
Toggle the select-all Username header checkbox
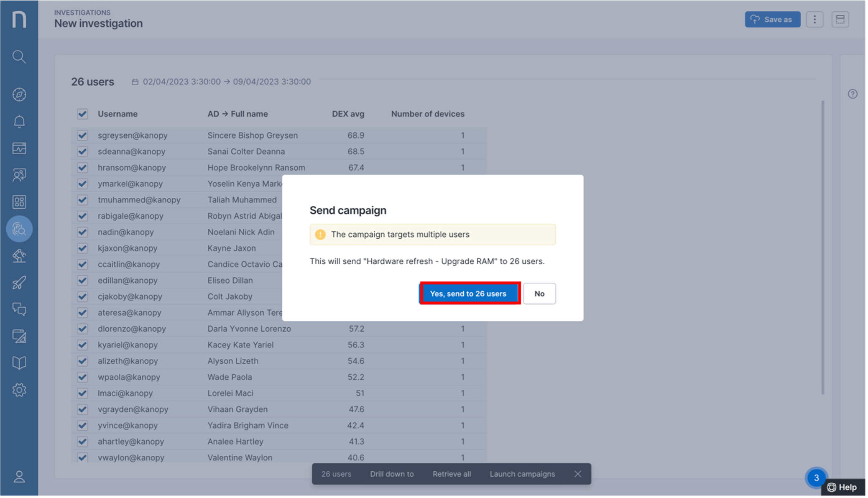coord(82,114)
